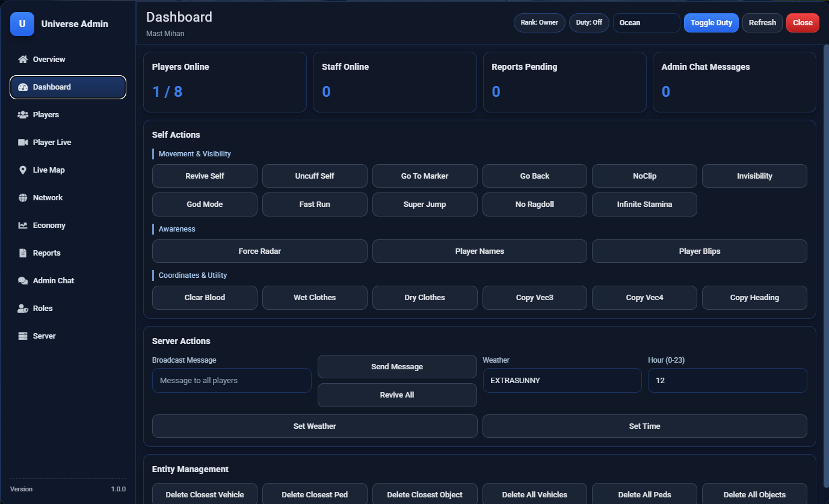Click Clear Blood

[205, 298]
